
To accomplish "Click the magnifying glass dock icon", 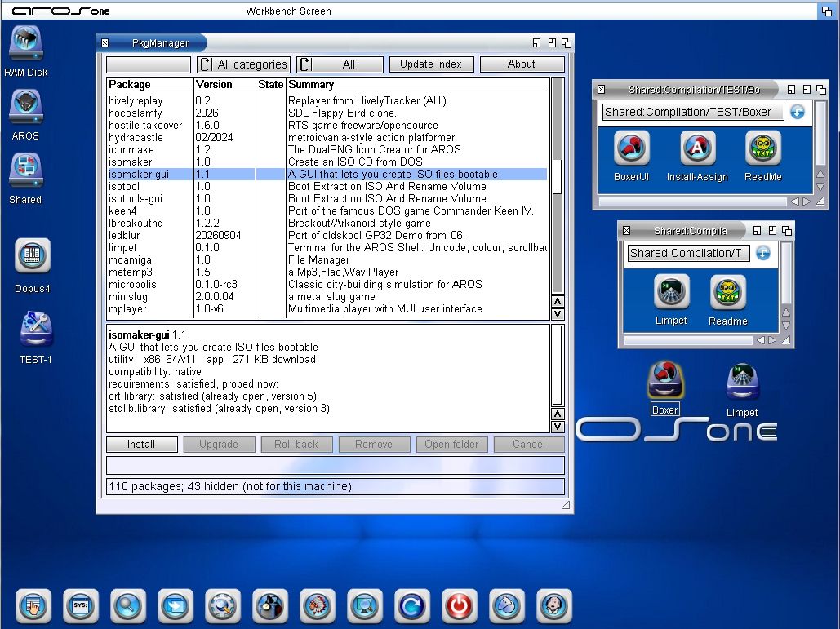I will click(x=128, y=606).
